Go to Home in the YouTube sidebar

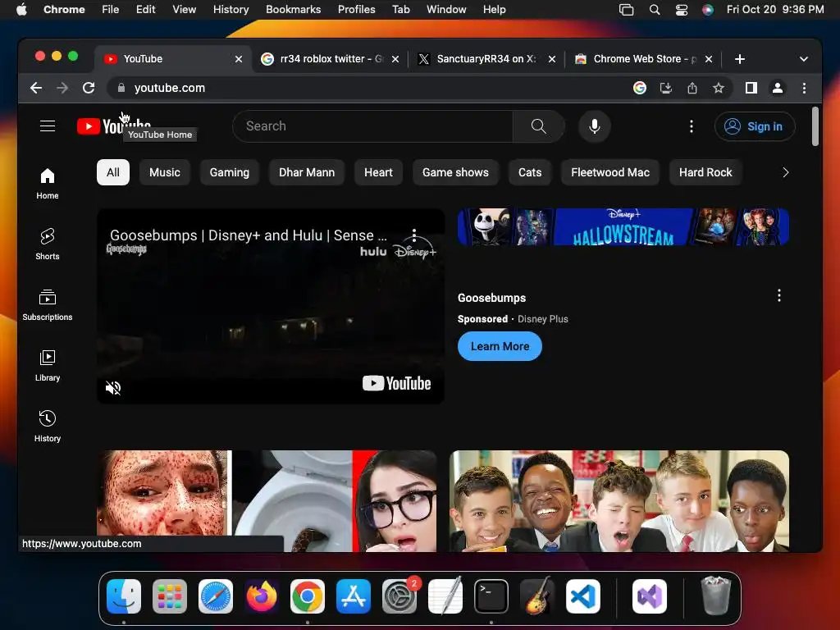click(47, 183)
